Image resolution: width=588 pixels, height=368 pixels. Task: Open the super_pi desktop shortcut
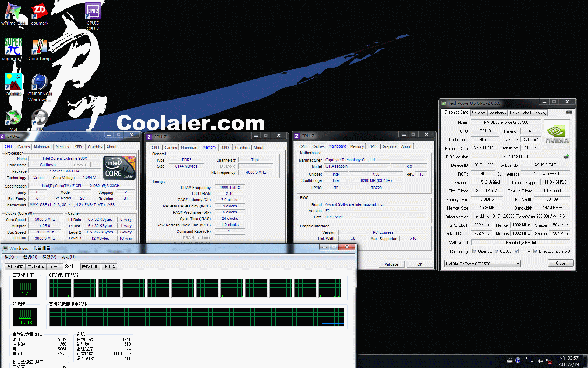pos(13,49)
